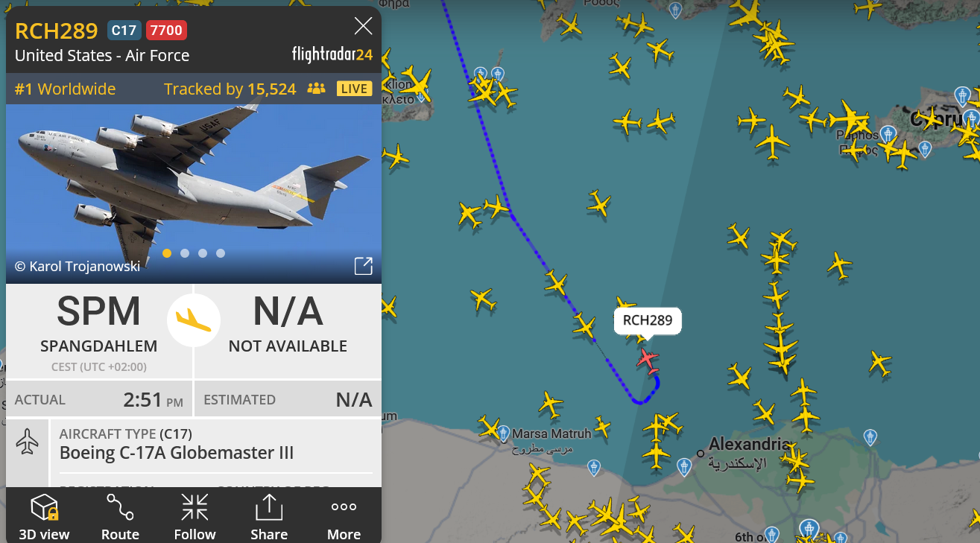Open the C-17 aircraft photo
Viewport: 980px width, 543px height.
pyautogui.click(x=194, y=179)
